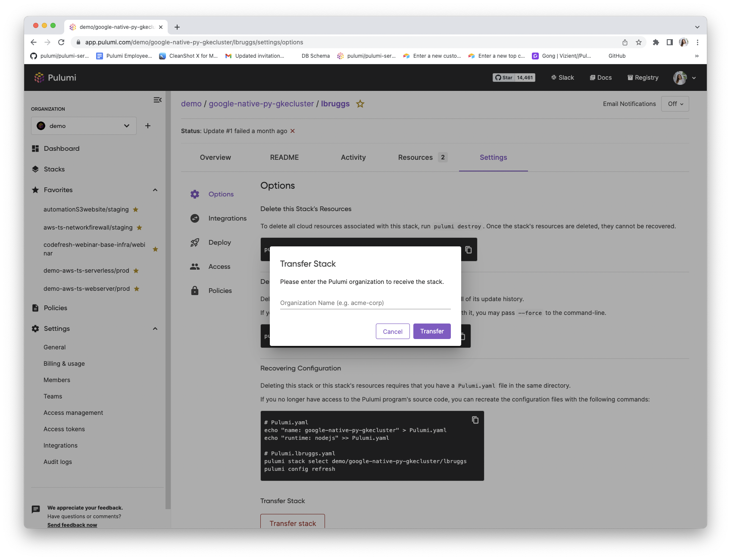Open a new browser tab
Screen dimensions: 731x560
(x=177, y=27)
